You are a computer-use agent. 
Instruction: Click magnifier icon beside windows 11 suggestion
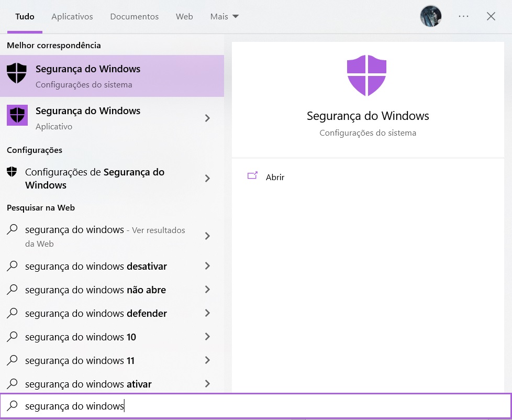12,360
